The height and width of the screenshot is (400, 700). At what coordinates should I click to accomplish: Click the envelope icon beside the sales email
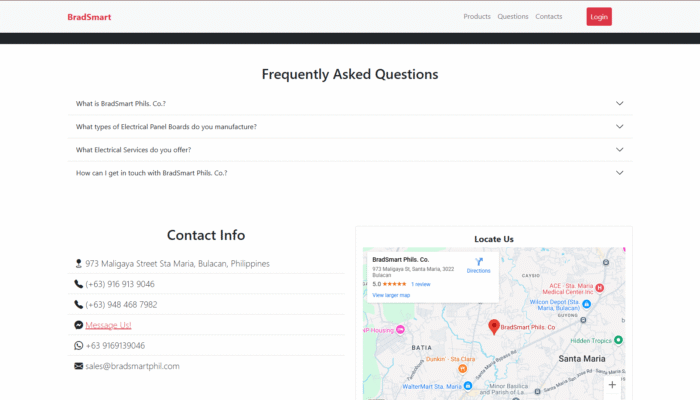point(79,366)
